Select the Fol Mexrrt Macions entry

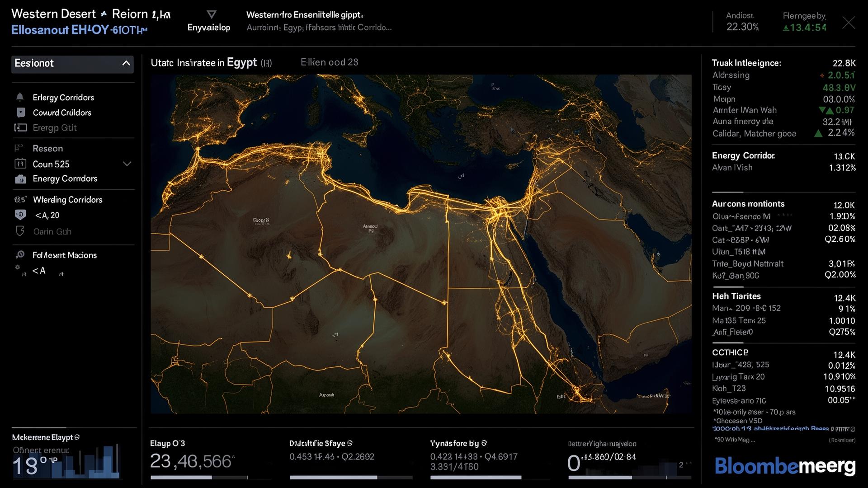pos(65,255)
